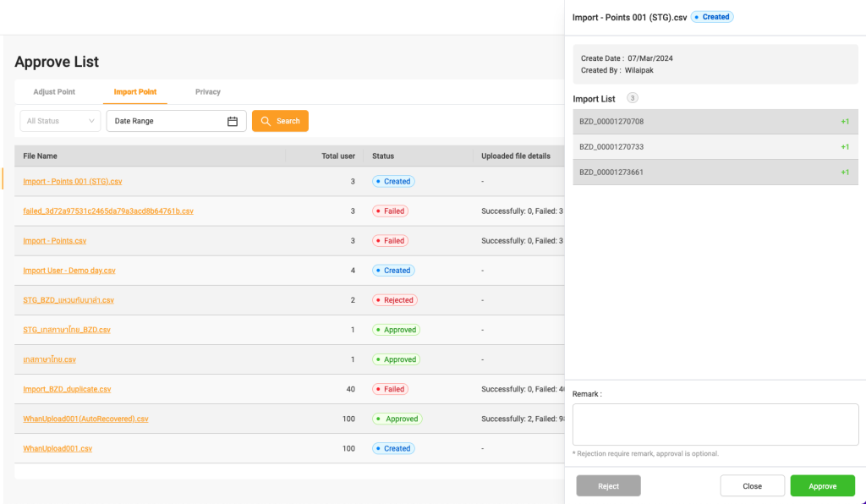Open Import_BZD_duplicate.csv file link
Viewport: 866px width, 504px height.
click(67, 389)
